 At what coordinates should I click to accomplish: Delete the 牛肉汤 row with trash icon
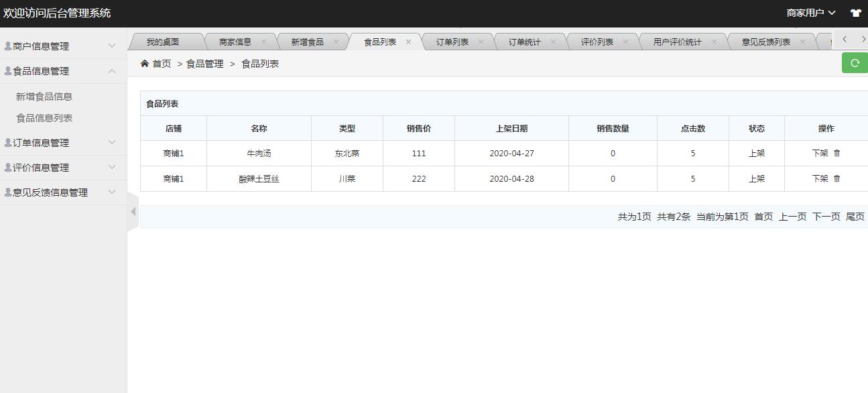coord(836,153)
